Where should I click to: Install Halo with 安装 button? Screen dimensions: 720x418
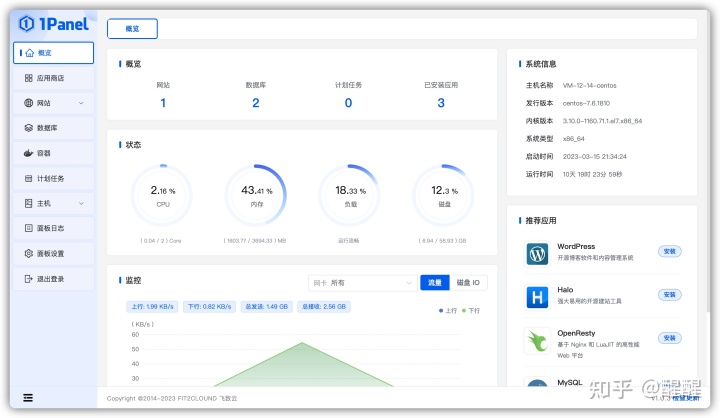669,294
